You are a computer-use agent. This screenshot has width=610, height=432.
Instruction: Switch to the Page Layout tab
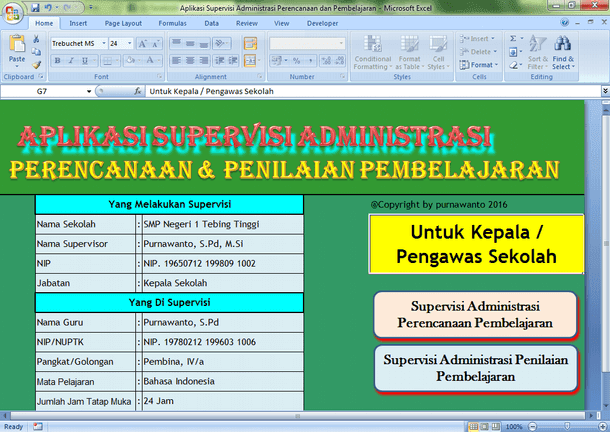123,23
